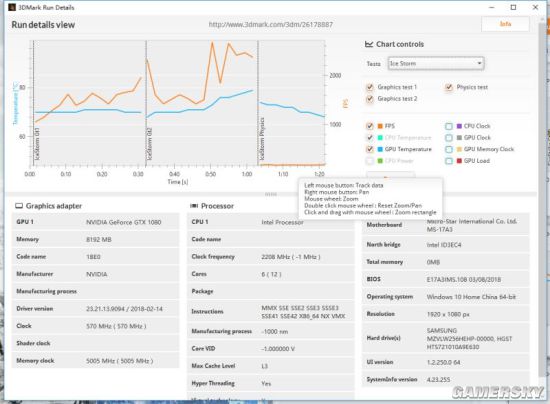Enable the GPU Memory Clock checkbox

point(449,149)
